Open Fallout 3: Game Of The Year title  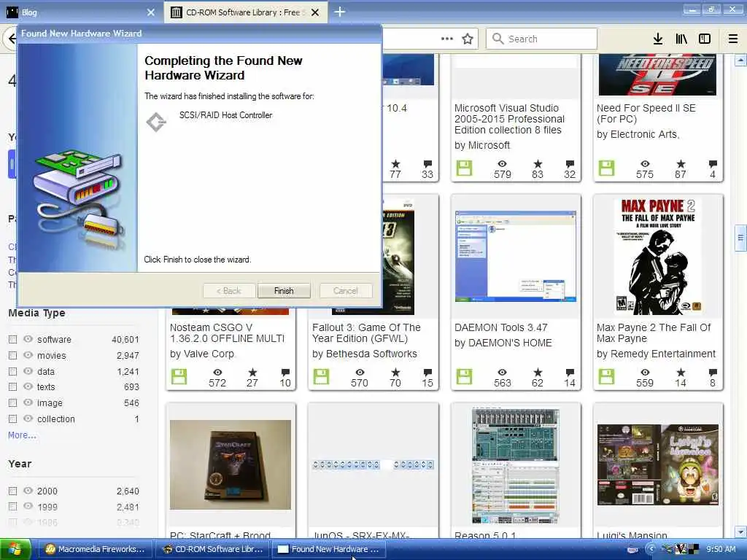[366, 332]
